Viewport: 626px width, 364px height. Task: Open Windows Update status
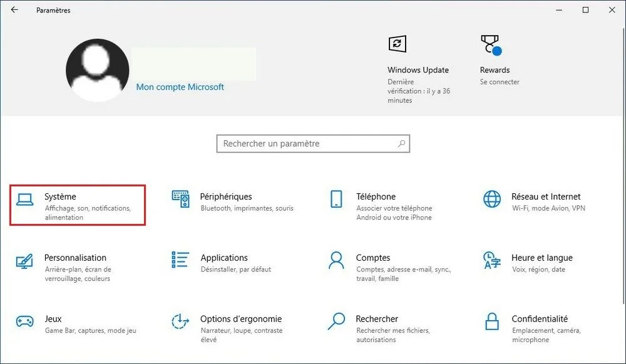click(418, 69)
